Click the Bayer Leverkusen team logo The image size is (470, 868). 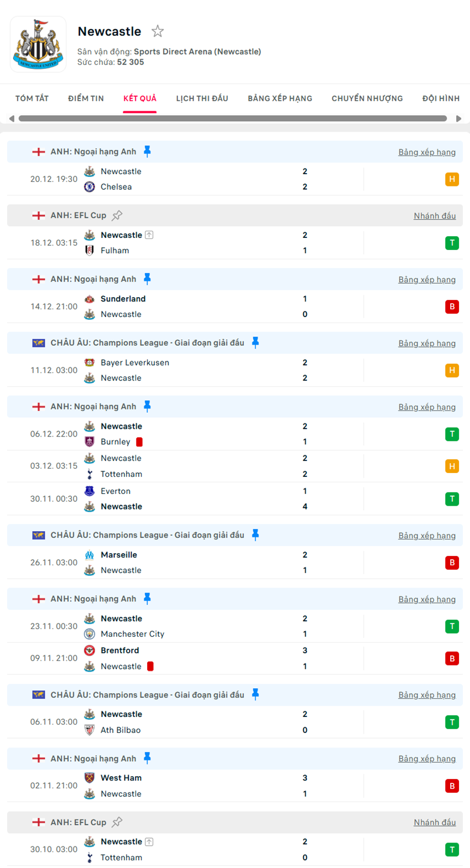(x=90, y=362)
